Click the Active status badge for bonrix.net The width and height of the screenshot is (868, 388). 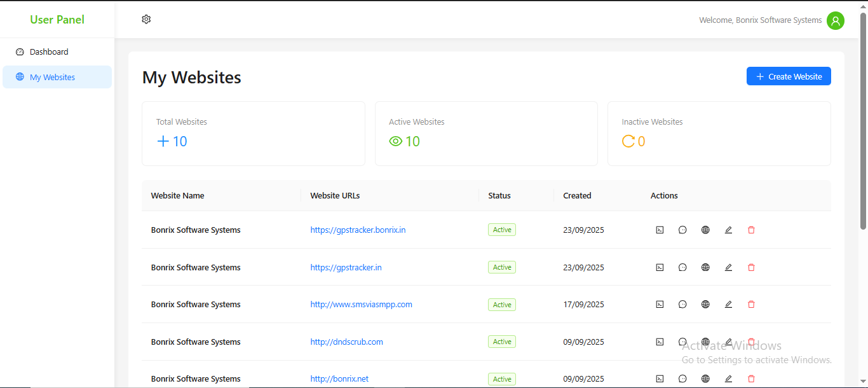coord(501,378)
